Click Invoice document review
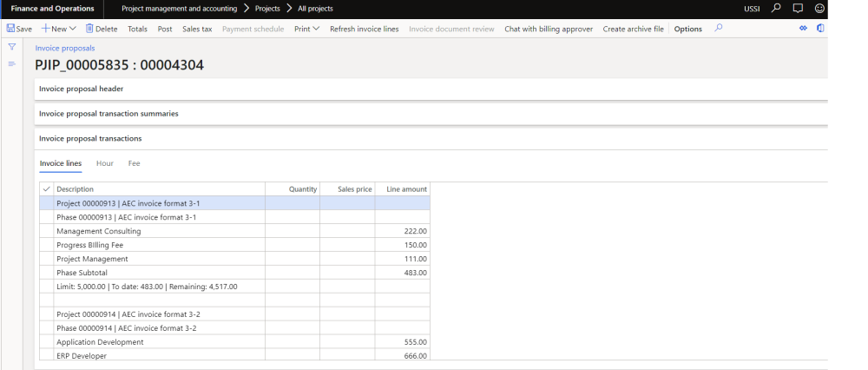Screen dimensions: 868x370 (451, 29)
